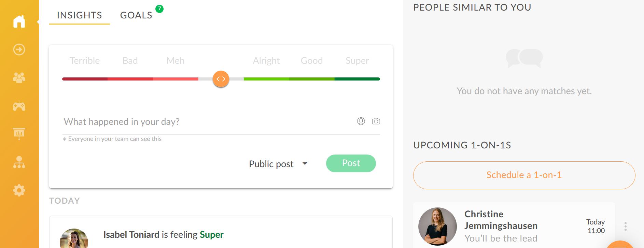Open the Home icon in the sidebar
644x248 pixels.
click(19, 21)
